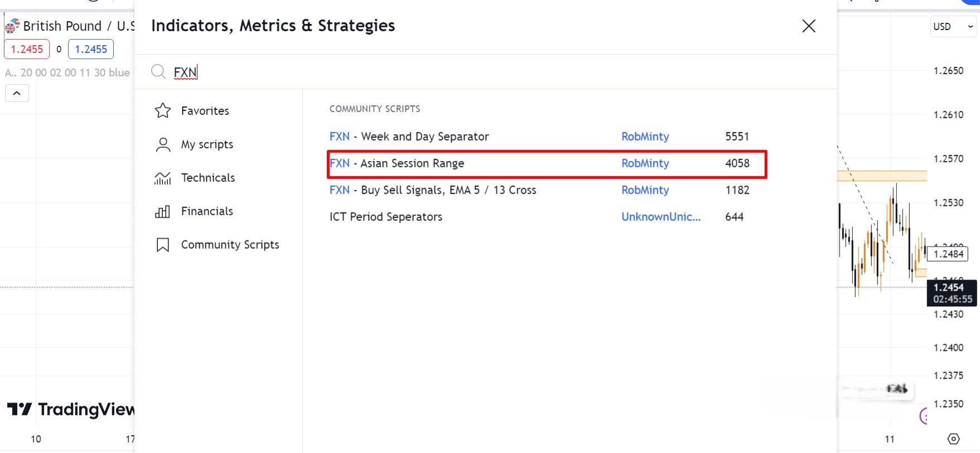This screenshot has width=980, height=453.
Task: Add FXN - Week and Day Separator
Action: (424, 137)
